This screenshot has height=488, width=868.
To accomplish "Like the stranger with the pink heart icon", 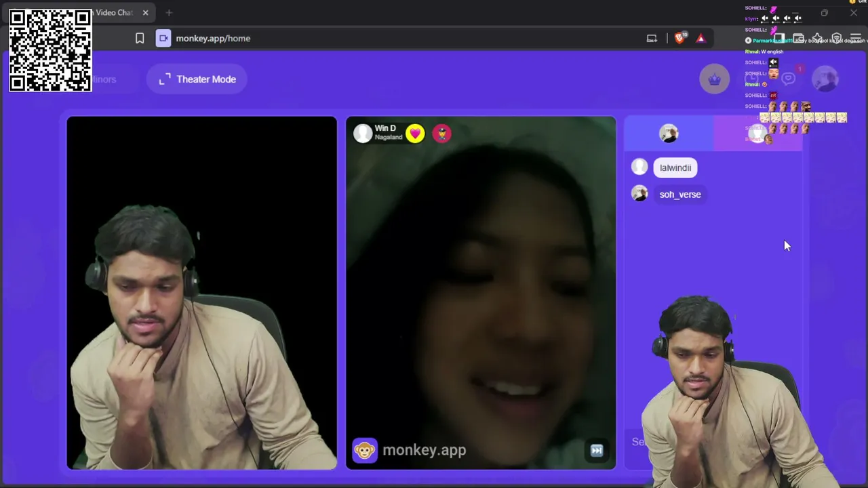I will click(x=415, y=134).
